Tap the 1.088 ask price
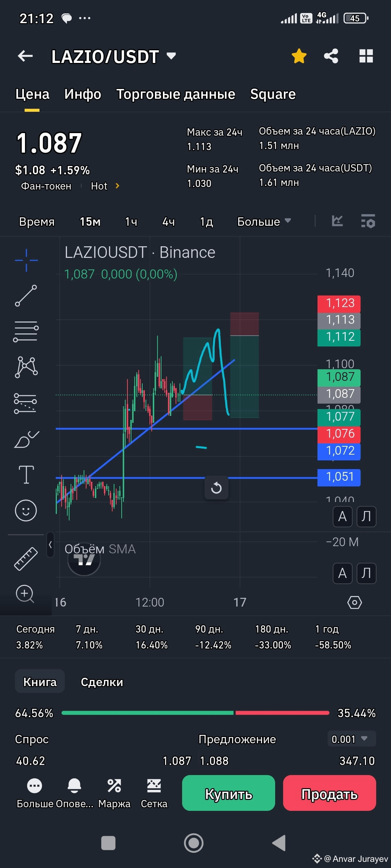This screenshot has height=868, width=391. [214, 761]
